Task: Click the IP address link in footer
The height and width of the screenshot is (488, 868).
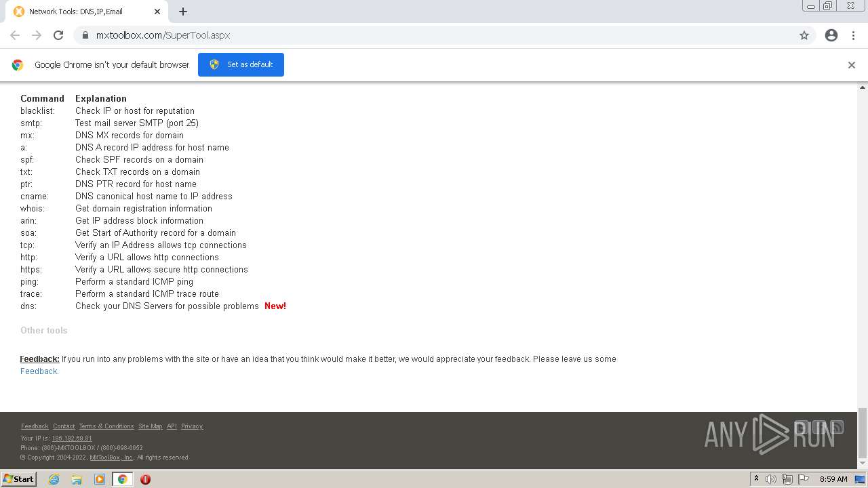Action: click(72, 439)
